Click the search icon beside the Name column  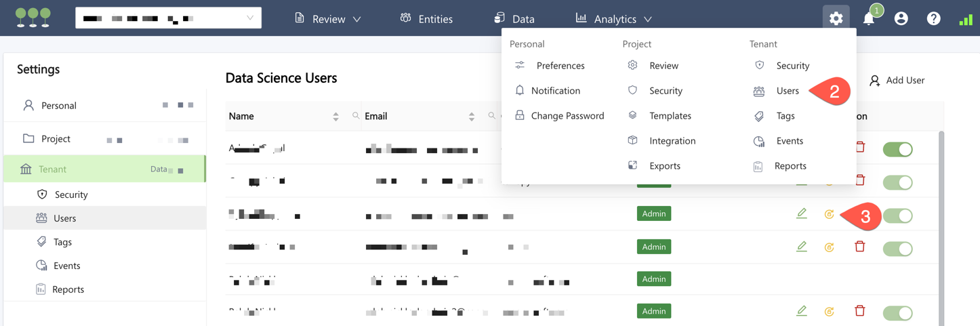click(356, 116)
